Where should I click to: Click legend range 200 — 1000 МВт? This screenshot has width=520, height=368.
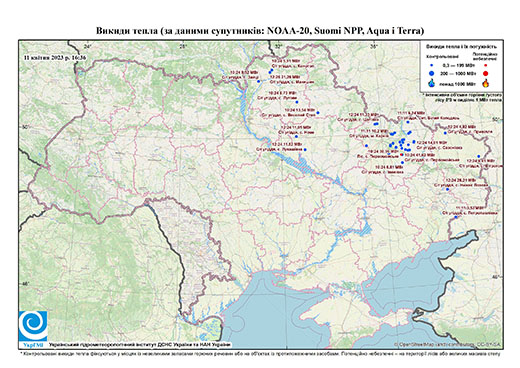[x=459, y=73]
